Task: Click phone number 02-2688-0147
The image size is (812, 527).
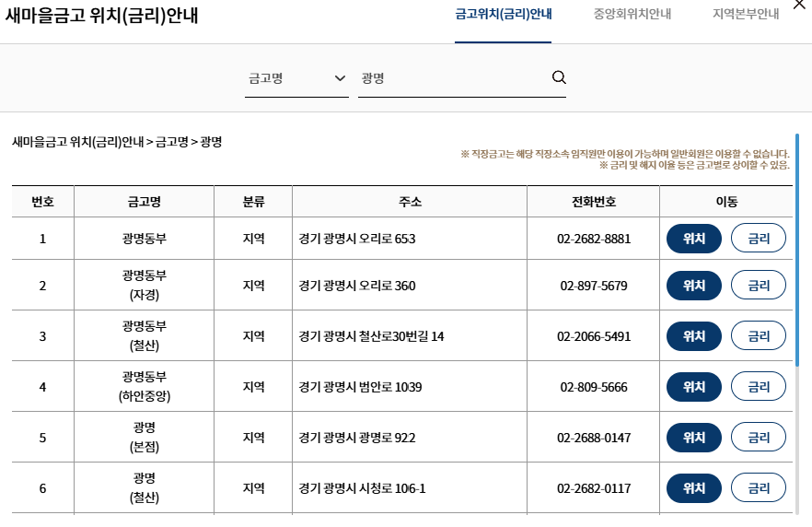Action: 594,438
